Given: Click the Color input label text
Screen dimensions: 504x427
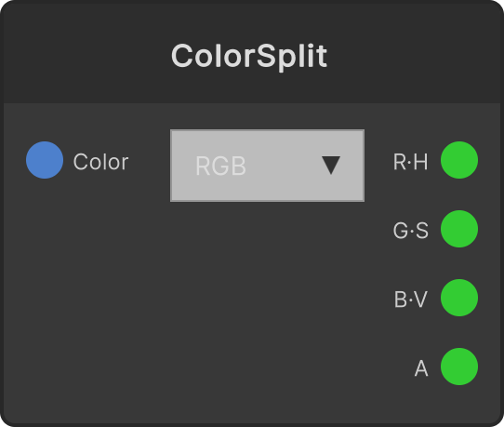Looking at the screenshot, I should pos(101,162).
